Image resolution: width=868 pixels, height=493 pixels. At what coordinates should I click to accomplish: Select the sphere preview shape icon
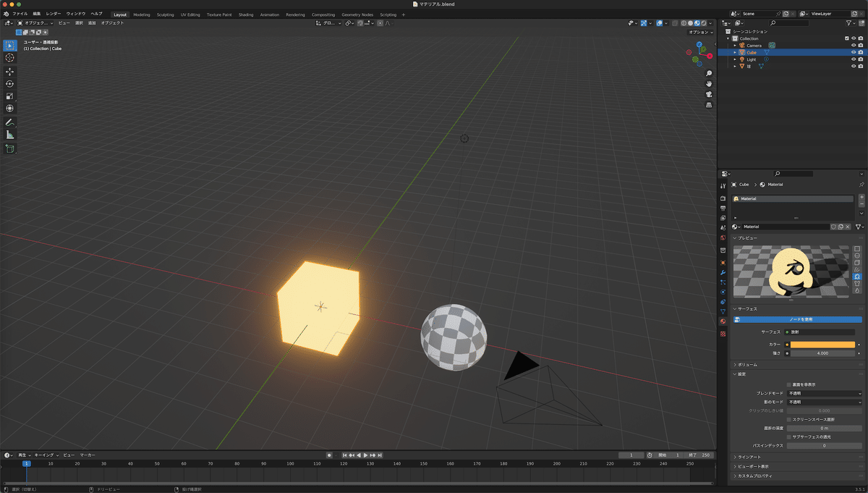pyautogui.click(x=857, y=256)
